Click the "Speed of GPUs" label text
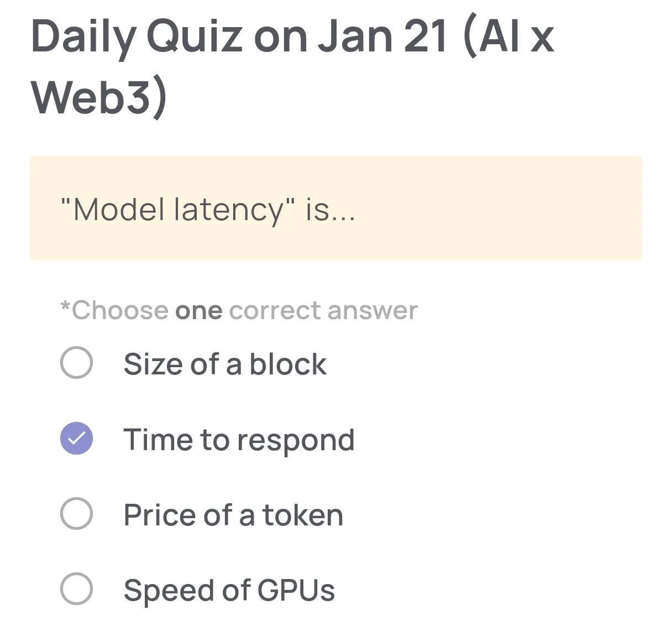 tap(229, 589)
